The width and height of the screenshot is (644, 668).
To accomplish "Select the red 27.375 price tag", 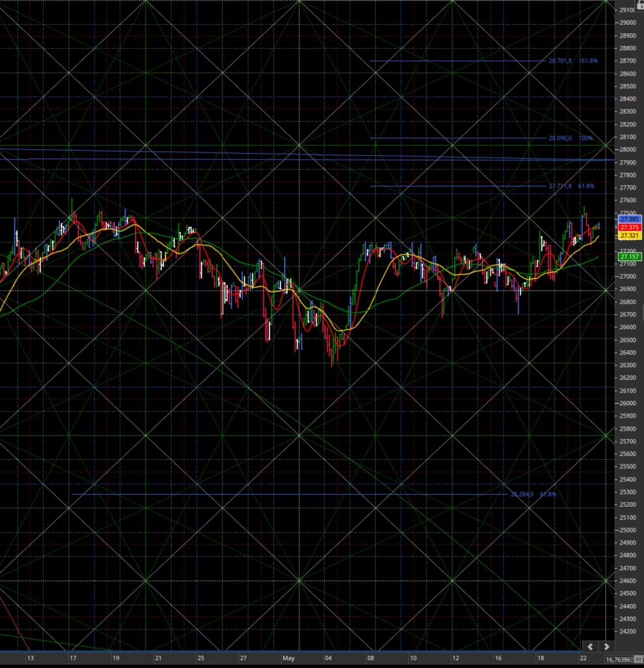I will (630, 227).
